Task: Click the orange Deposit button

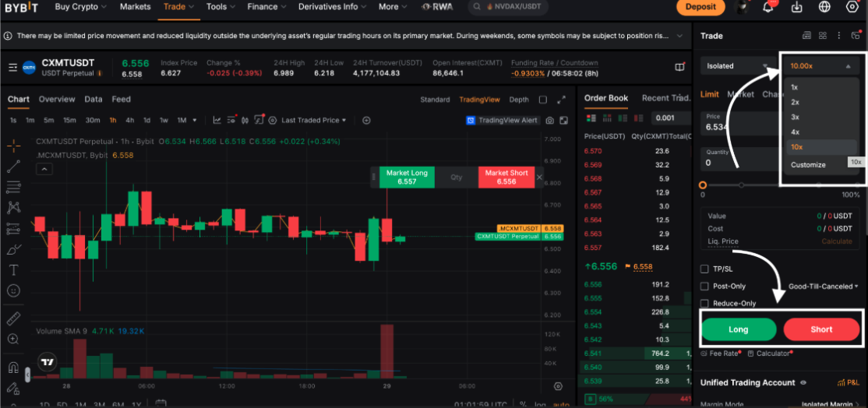Action: (700, 7)
